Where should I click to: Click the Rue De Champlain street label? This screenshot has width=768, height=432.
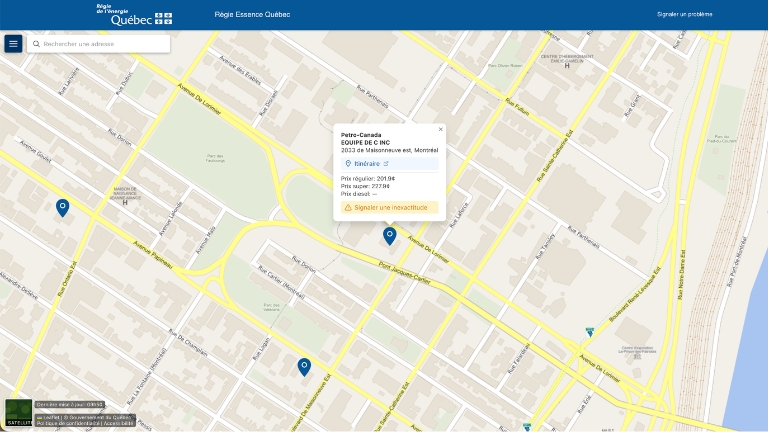pyautogui.click(x=188, y=342)
